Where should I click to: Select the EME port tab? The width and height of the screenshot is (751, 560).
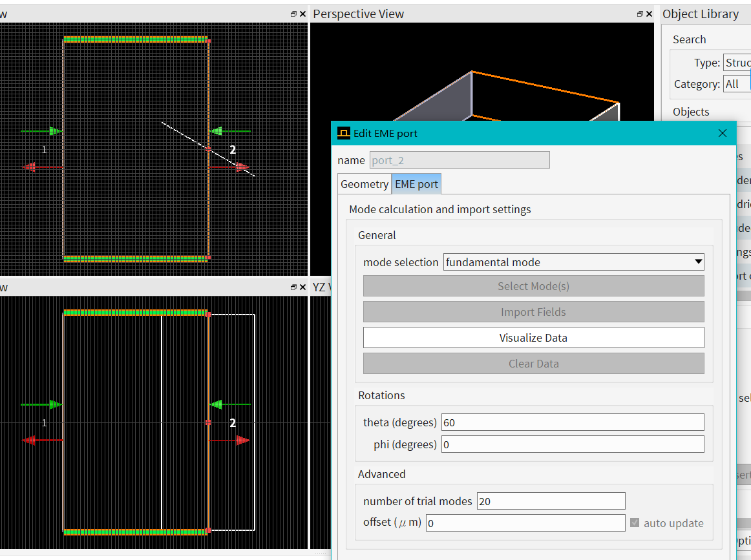coord(416,184)
